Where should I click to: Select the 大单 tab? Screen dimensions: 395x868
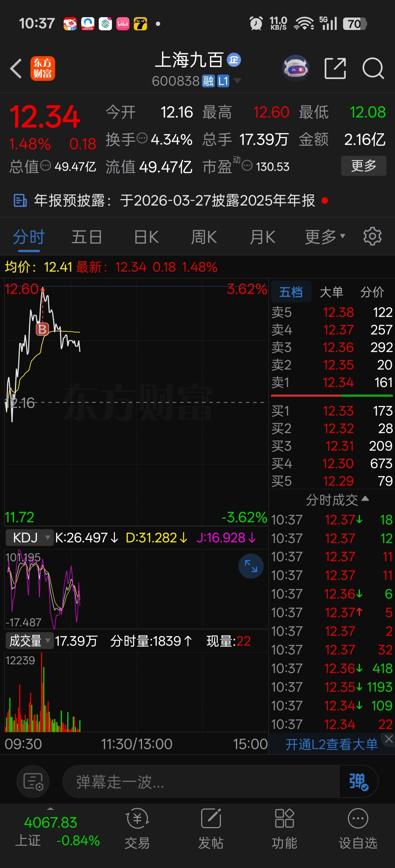[331, 292]
